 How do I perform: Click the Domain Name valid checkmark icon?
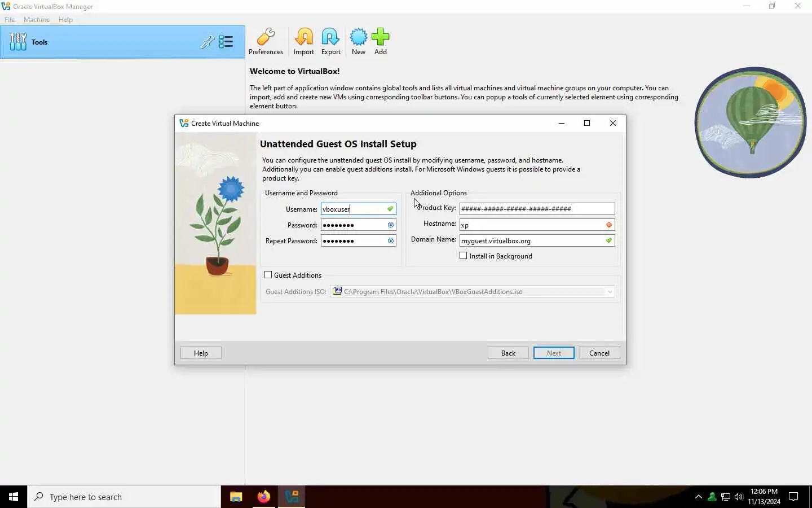click(608, 240)
